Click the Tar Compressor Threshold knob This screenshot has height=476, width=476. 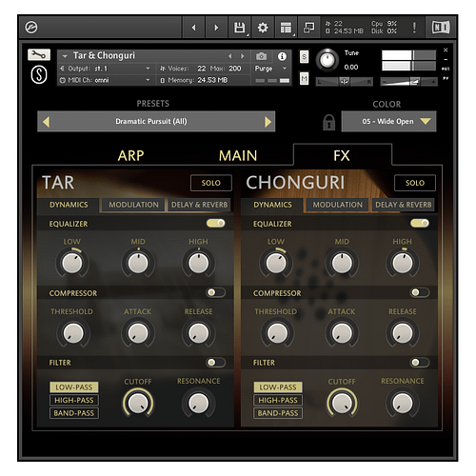pos(73,333)
